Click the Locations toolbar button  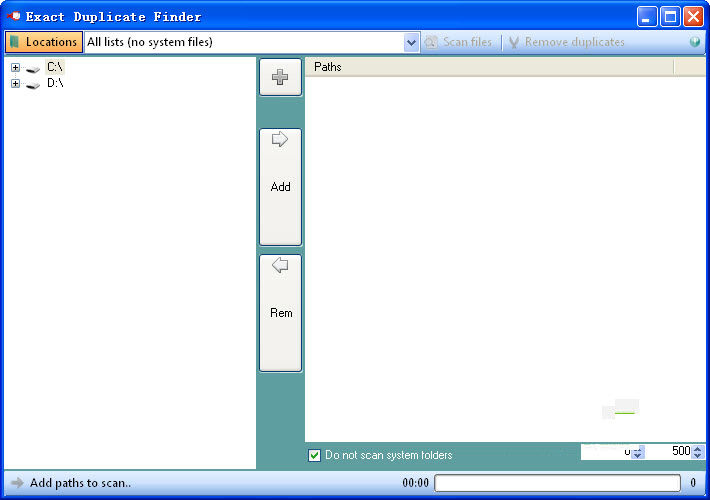pos(44,42)
